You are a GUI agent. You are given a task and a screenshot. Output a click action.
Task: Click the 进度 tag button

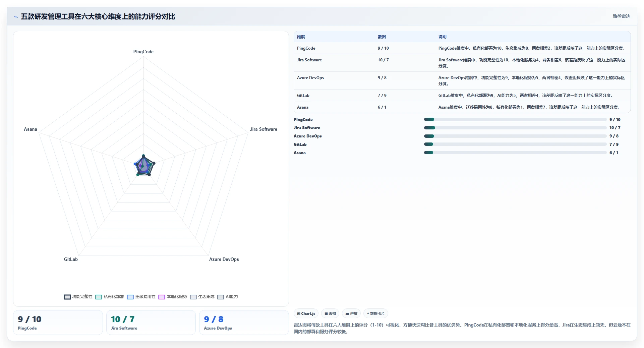[351, 314]
